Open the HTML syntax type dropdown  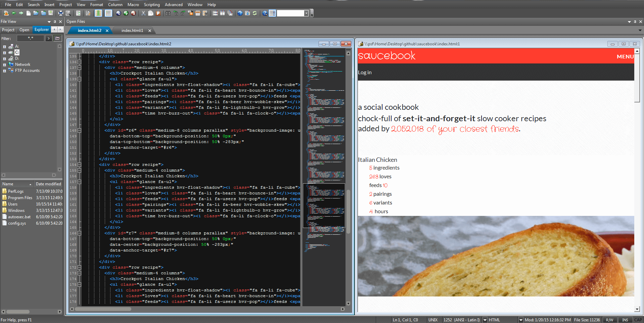(521, 320)
